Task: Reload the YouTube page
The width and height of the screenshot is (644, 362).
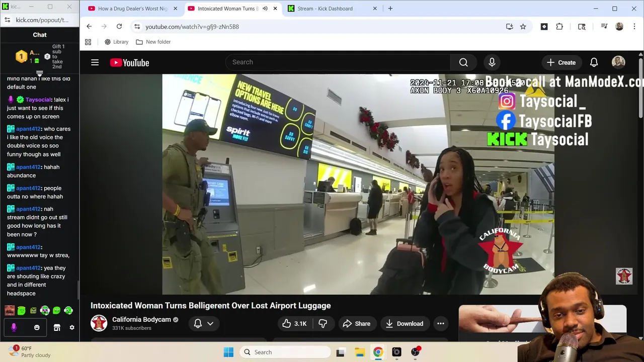Action: tap(119, 27)
